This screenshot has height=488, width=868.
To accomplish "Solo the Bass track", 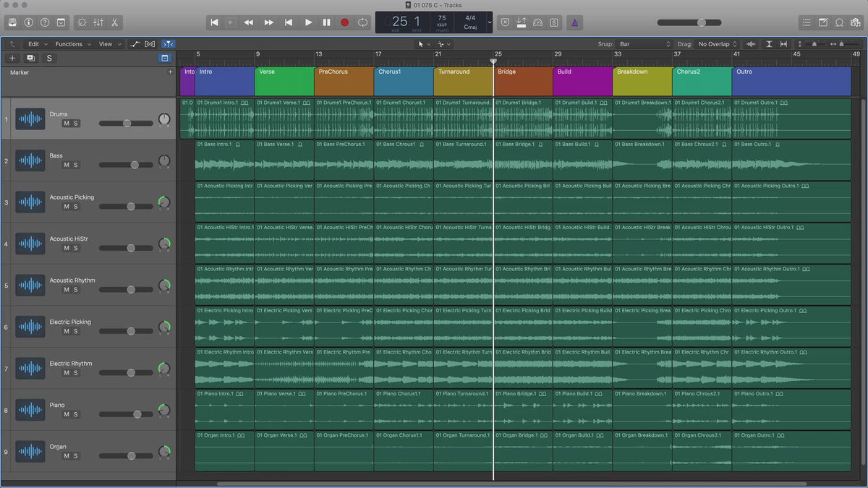I will point(76,165).
